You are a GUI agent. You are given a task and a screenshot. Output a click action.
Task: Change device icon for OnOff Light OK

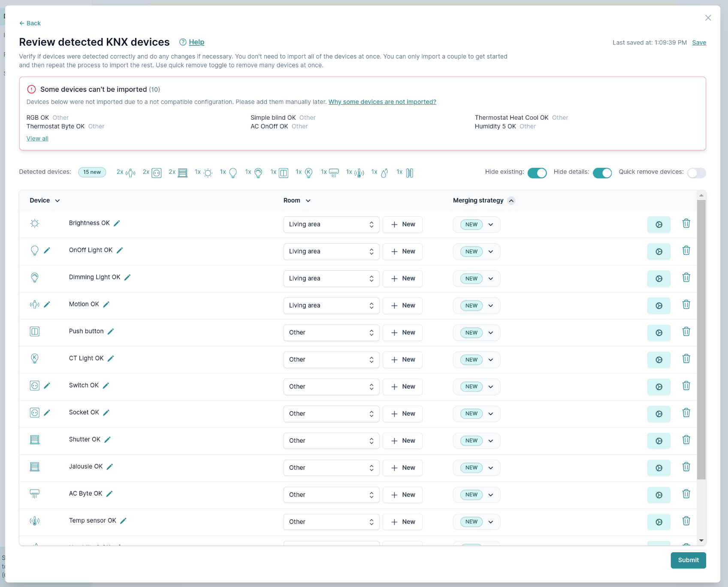coord(47,251)
